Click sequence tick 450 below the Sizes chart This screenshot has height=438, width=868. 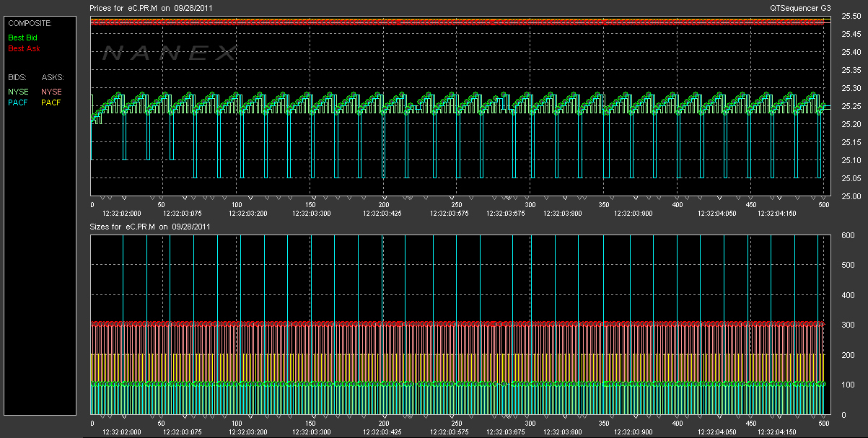(x=750, y=424)
